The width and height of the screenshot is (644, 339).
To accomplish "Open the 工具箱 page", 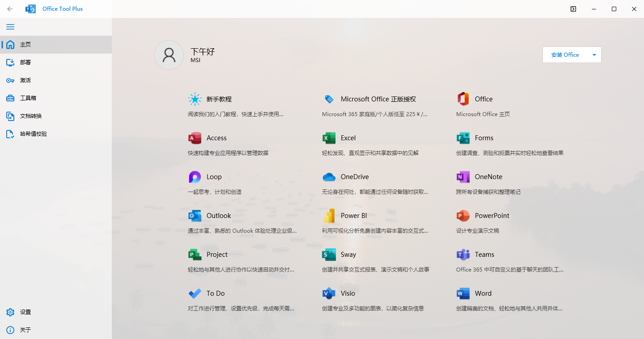I will [x=56, y=98].
